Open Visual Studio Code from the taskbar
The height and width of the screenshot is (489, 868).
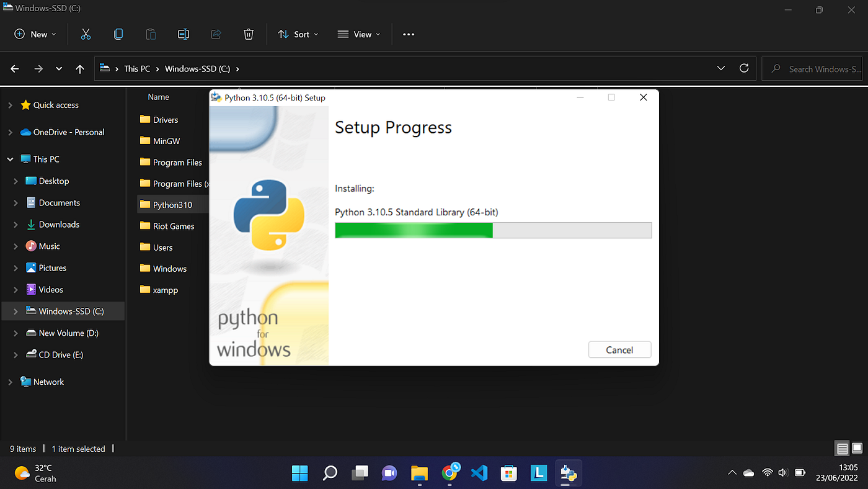point(479,473)
